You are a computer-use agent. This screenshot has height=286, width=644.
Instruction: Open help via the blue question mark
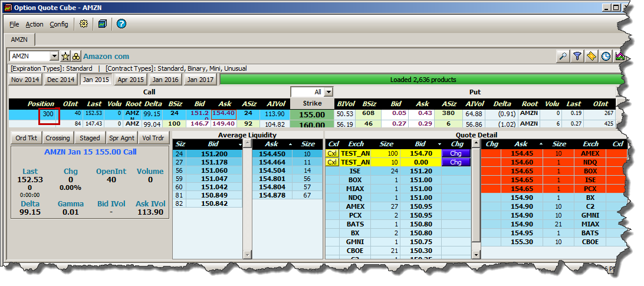click(121, 24)
